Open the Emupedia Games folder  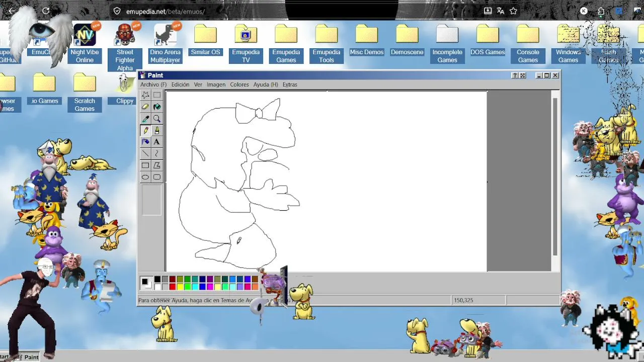(286, 44)
